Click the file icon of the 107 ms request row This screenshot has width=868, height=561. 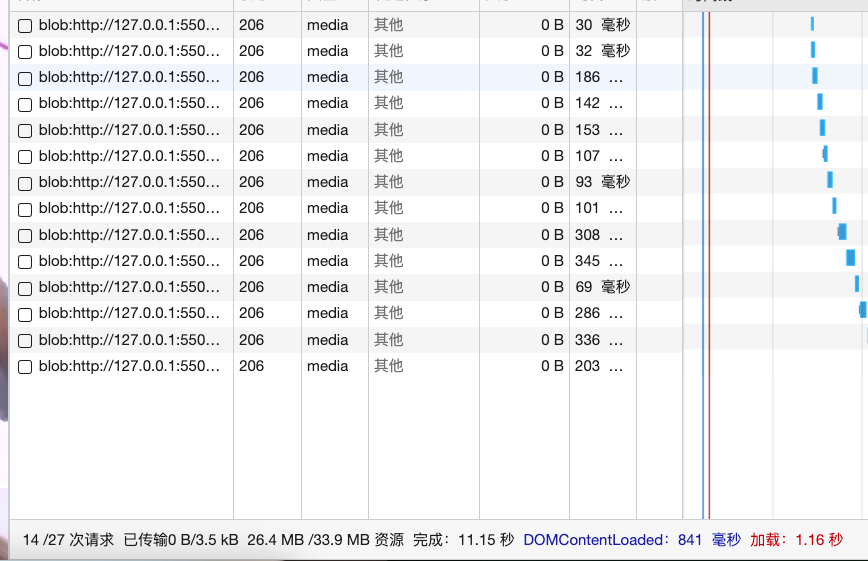pyautogui.click(x=25, y=157)
